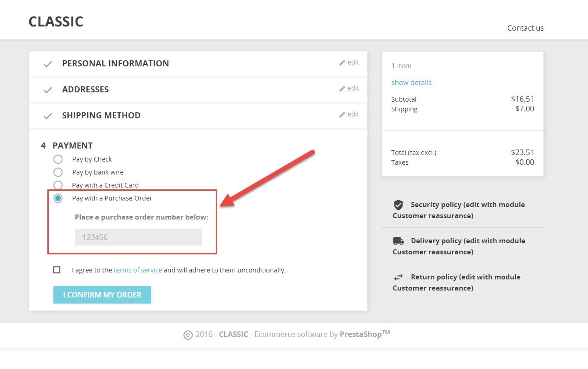Screen dimensions: 588x369
Task: Click the Delivery policy truck icon
Action: tap(398, 241)
